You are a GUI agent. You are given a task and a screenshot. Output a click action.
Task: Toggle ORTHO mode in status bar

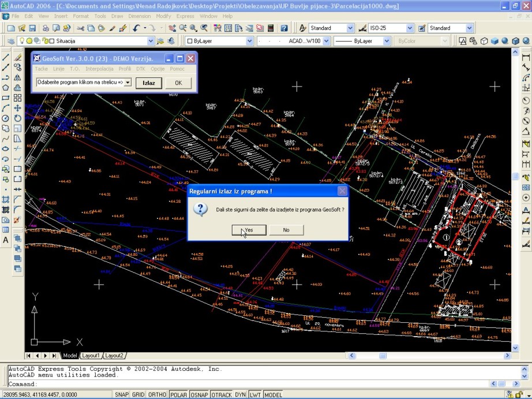158,395
